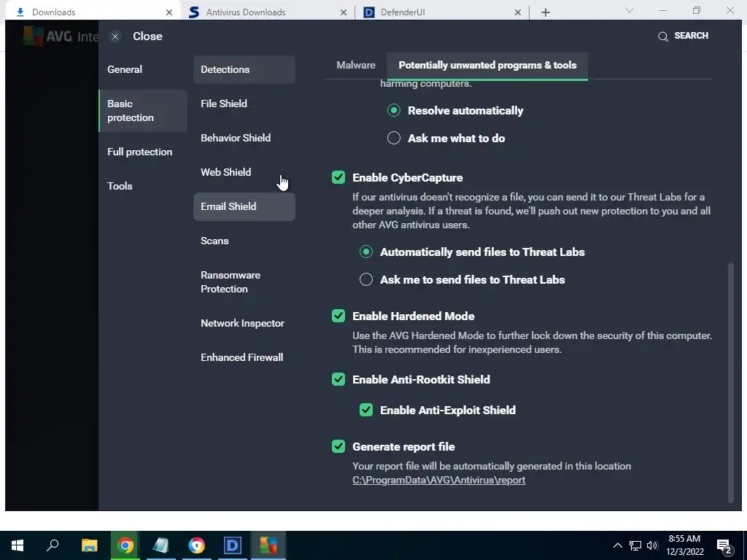The width and height of the screenshot is (747, 560).
Task: Click the settings panel vertical scrollbar
Action: pos(731,382)
